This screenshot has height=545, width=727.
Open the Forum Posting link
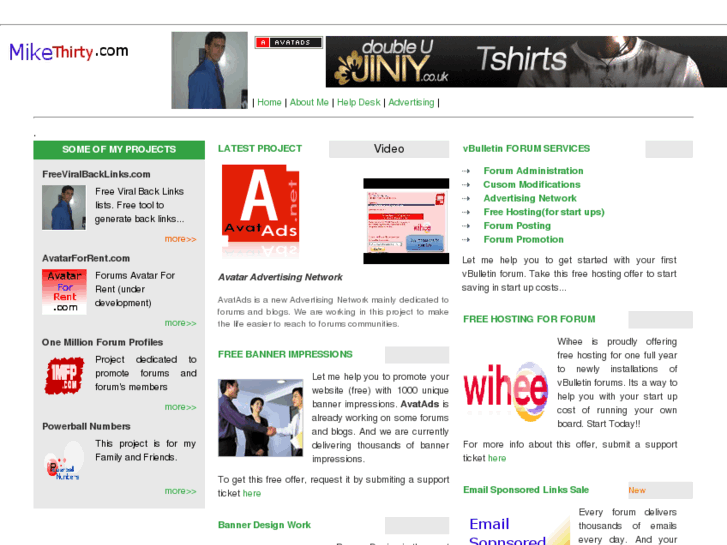(x=517, y=225)
